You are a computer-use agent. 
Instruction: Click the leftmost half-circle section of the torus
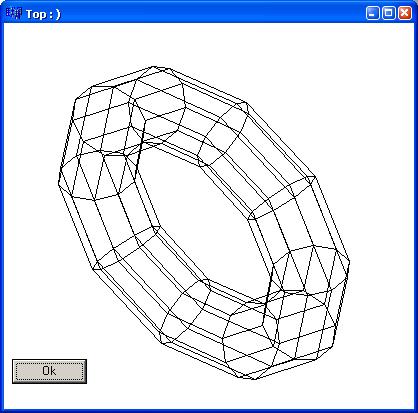tap(97, 177)
